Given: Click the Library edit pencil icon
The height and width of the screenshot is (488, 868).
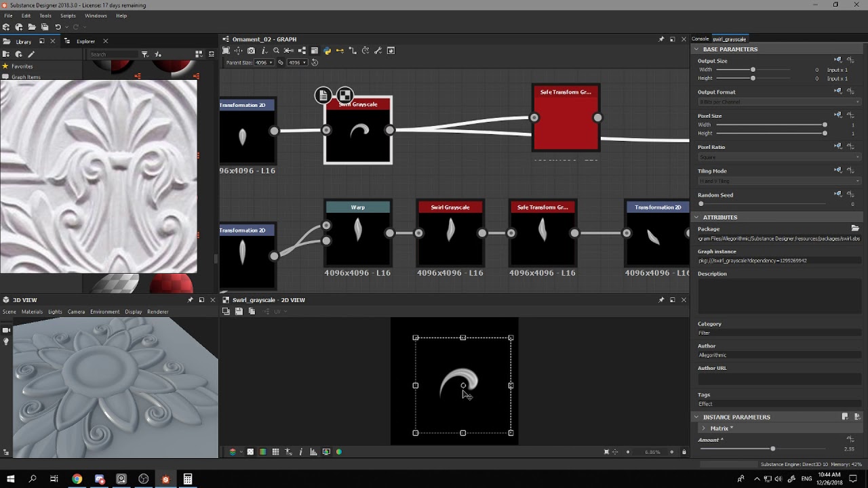Looking at the screenshot, I should pyautogui.click(x=31, y=54).
